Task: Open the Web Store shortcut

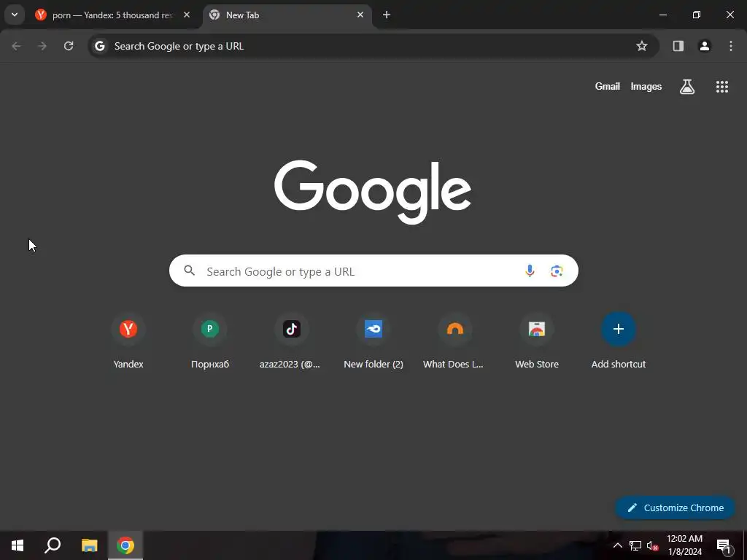Action: point(537,340)
